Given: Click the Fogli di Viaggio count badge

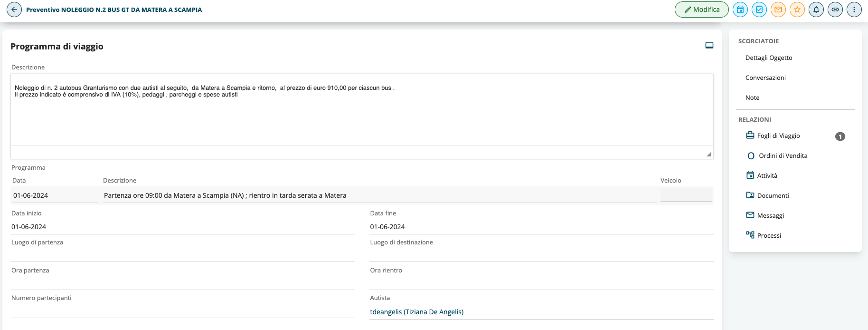Looking at the screenshot, I should pos(840,136).
